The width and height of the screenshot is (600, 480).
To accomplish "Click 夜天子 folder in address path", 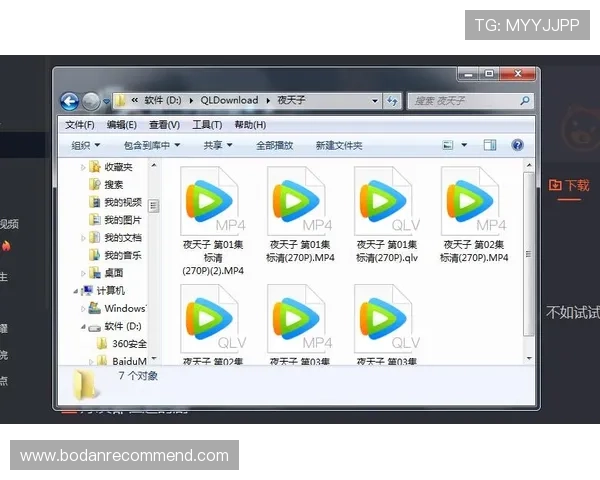I will [x=291, y=100].
